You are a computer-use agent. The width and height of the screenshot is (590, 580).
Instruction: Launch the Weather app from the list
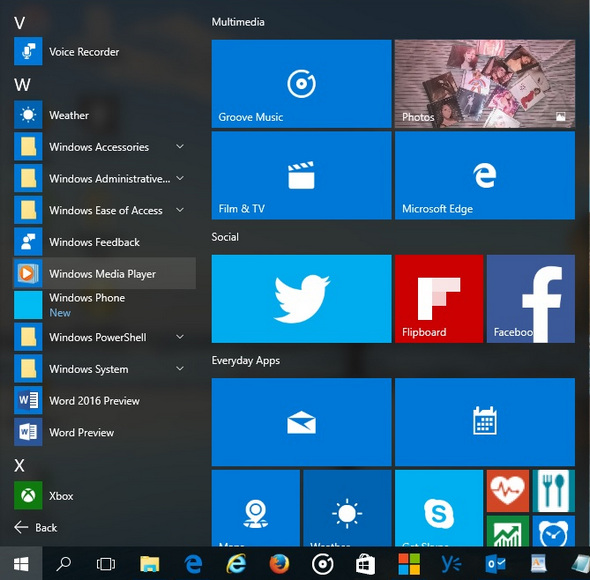click(105, 115)
